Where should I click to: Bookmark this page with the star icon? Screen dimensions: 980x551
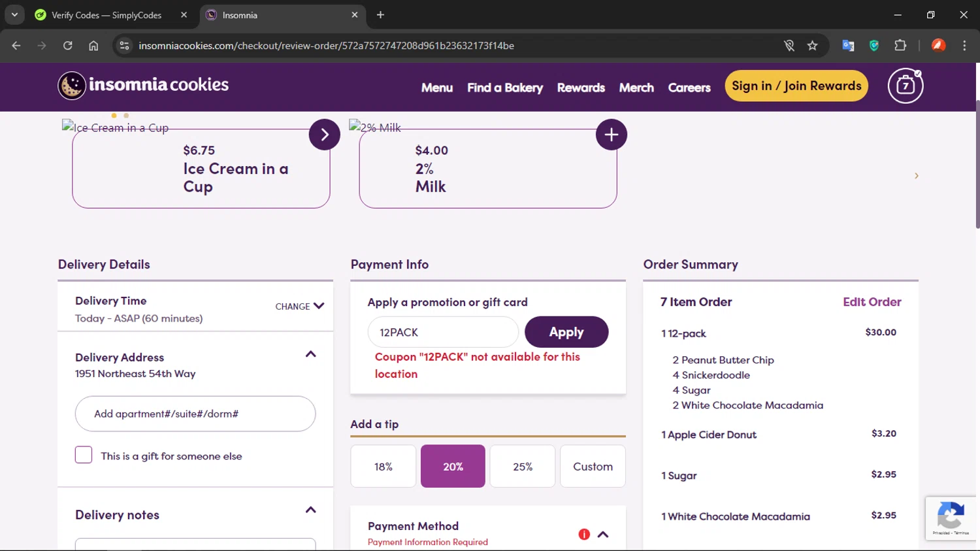[x=812, y=46]
